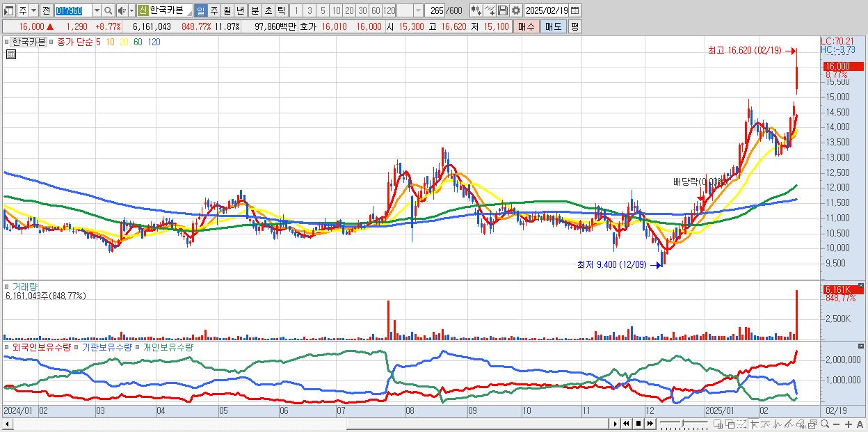
Task: Select the 일 daily period tab
Action: coord(200,10)
